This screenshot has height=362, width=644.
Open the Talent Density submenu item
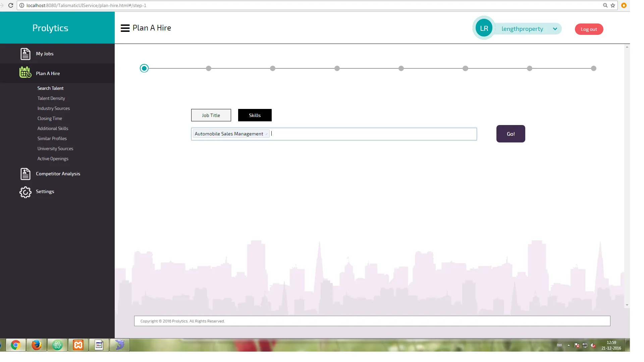[51, 98]
